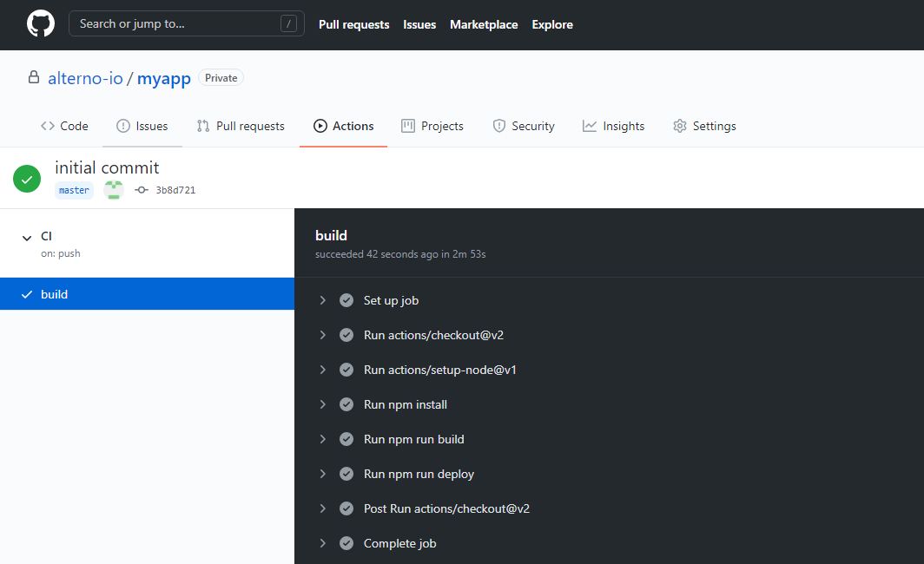Viewport: 924px width, 564px height.
Task: Expand the Run npm install step
Action: 322,404
